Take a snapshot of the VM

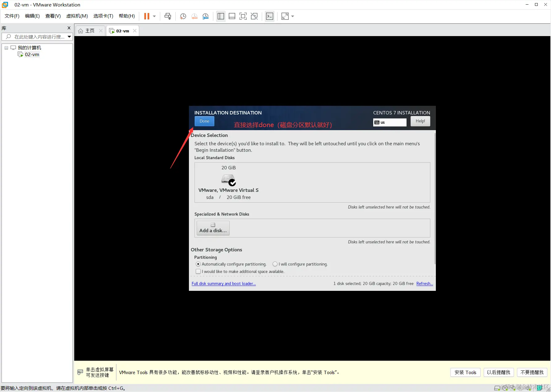tap(183, 16)
